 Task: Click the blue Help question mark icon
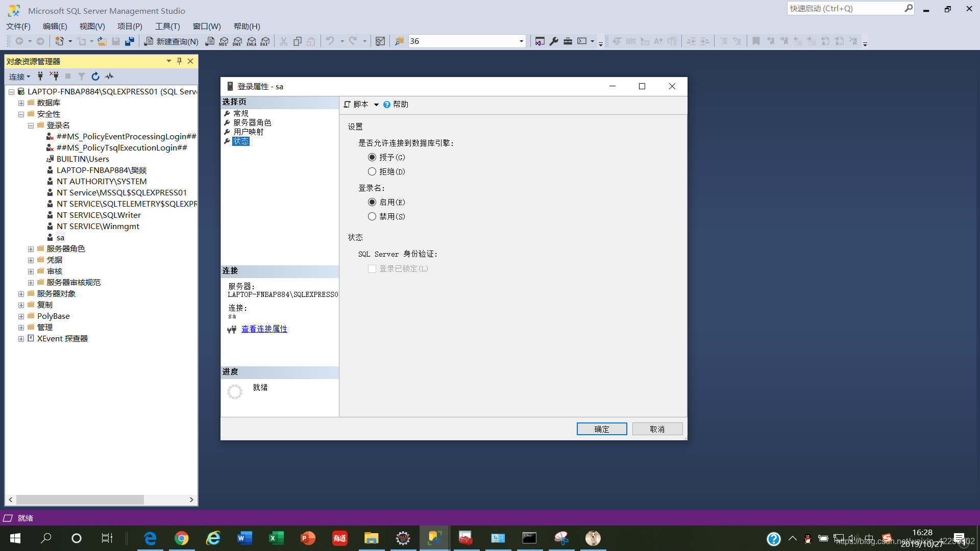coord(774,539)
